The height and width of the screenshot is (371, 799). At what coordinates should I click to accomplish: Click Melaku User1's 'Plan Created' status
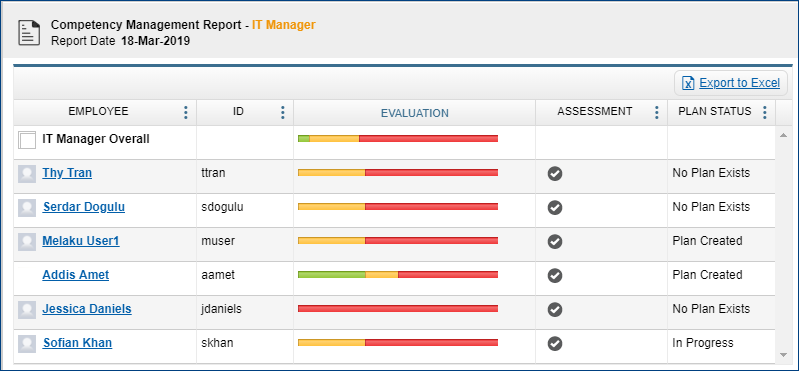(707, 241)
